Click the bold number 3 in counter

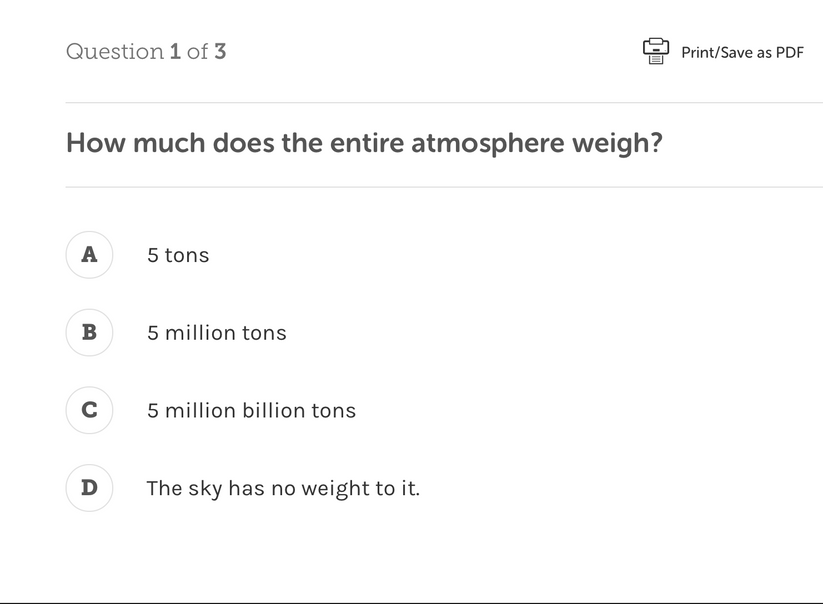[220, 51]
